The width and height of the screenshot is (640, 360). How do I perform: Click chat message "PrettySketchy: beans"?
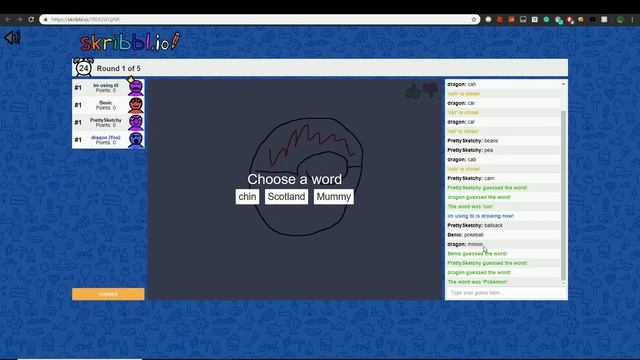[473, 141]
